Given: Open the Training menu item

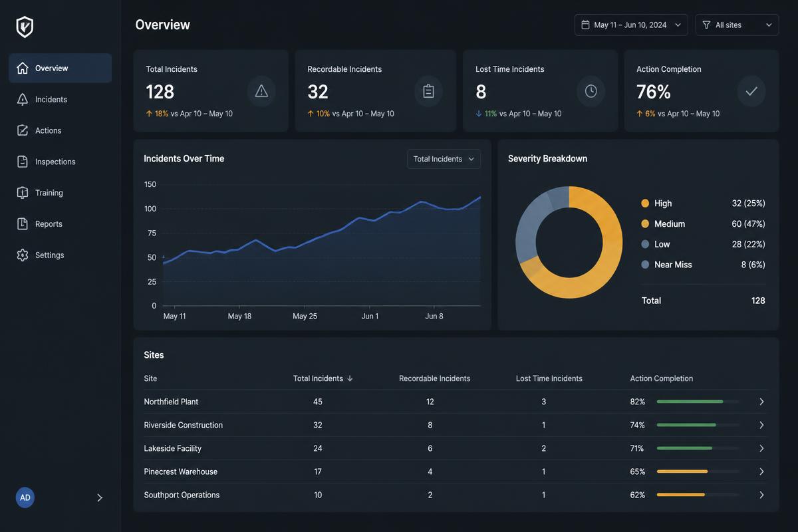Looking at the screenshot, I should 60,193.
